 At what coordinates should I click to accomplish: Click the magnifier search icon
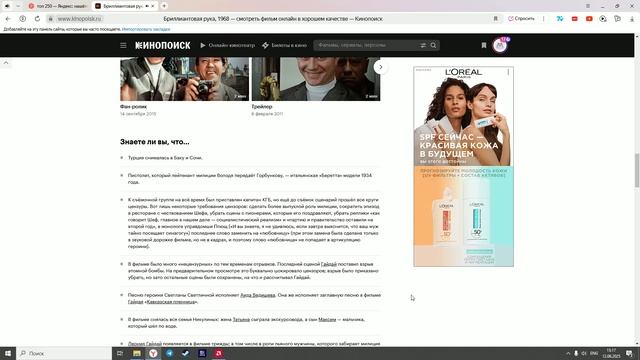(x=433, y=45)
